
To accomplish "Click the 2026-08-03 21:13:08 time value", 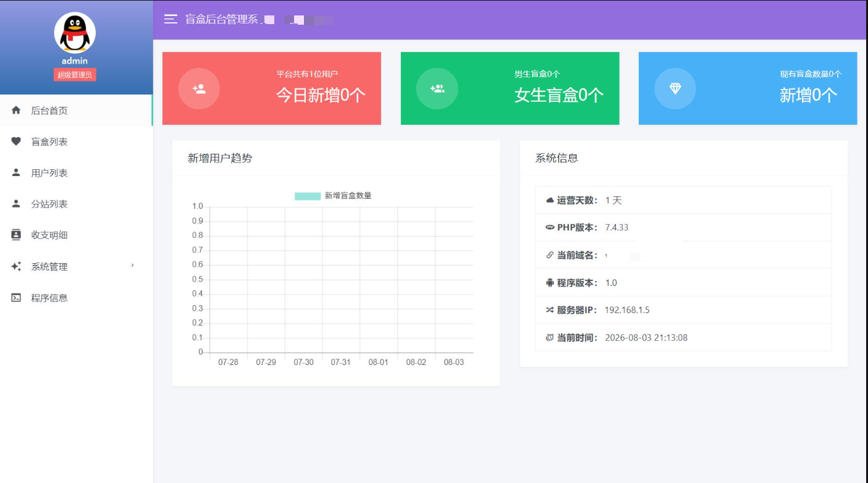I will (646, 338).
